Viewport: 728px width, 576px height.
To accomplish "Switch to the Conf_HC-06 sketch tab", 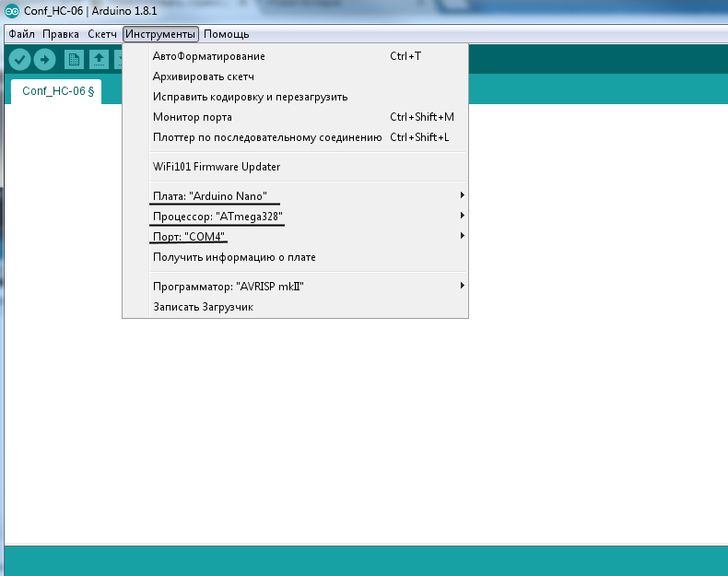I will [56, 91].
